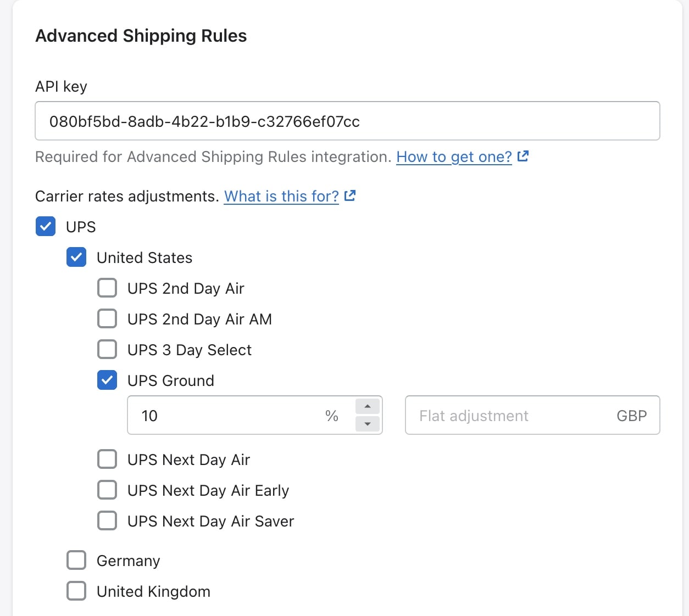The image size is (689, 616).
Task: Decrease percentage with the down stepper arrow
Action: pos(368,424)
